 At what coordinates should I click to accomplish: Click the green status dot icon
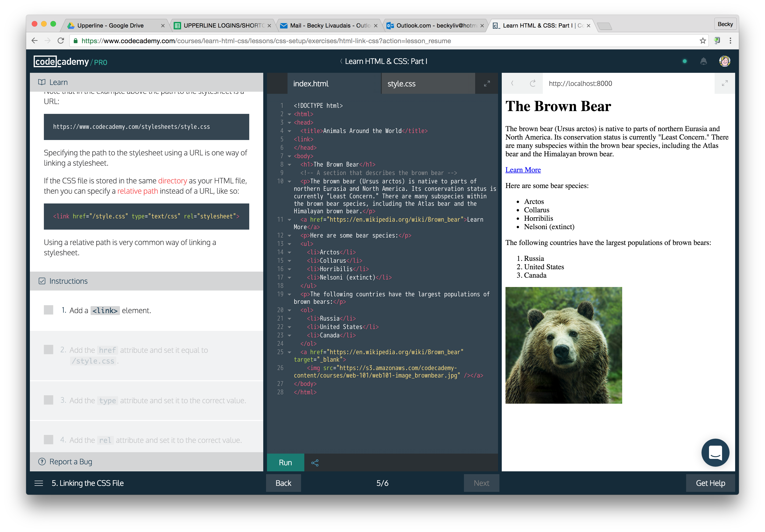tap(684, 61)
